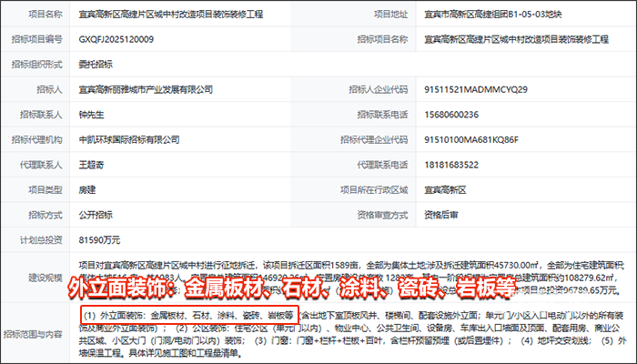The image size is (637, 364).
Task: Click the 项目类型 label
Action: coord(45,189)
